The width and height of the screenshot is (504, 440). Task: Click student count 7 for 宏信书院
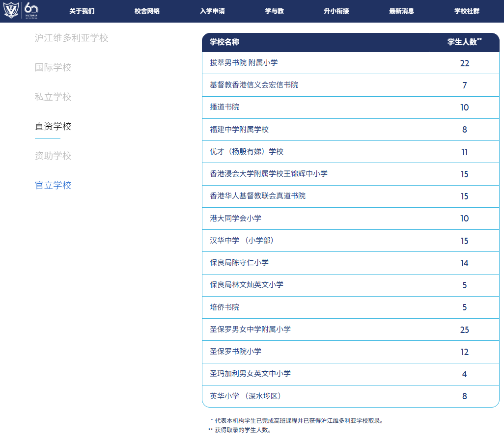tap(465, 85)
